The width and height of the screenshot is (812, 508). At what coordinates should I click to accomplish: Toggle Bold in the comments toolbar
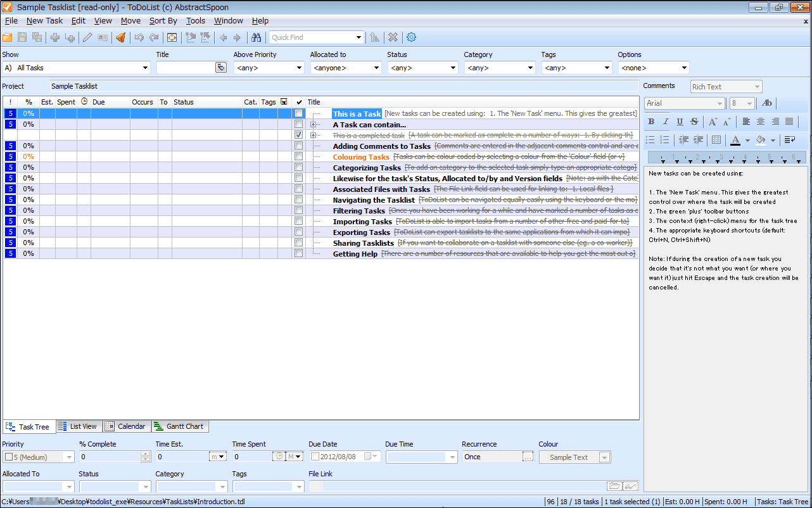[651, 122]
